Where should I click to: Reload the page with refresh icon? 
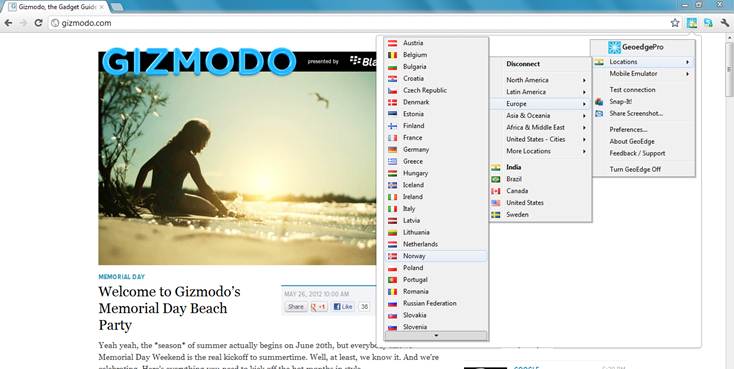38,22
